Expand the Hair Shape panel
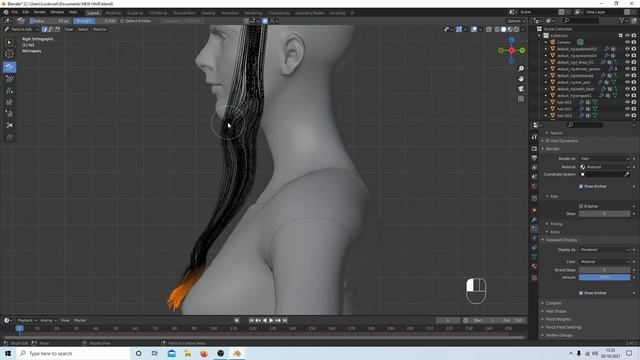This screenshot has width=640, height=360. 556,311
